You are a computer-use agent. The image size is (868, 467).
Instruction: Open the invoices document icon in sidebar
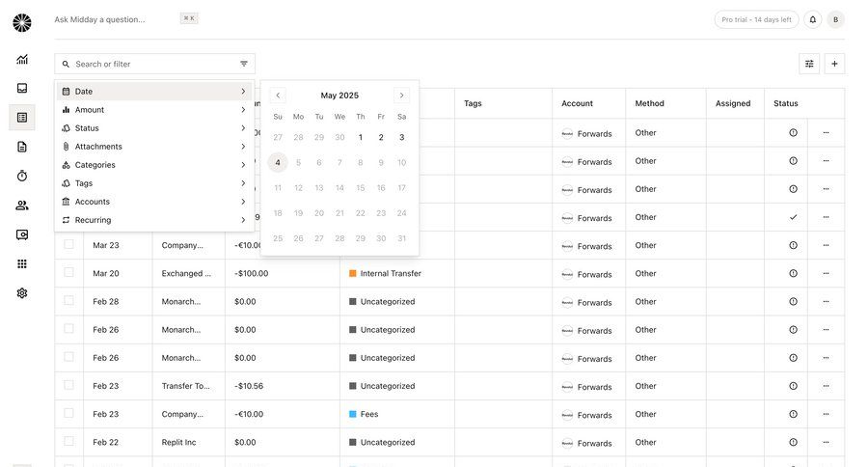coord(22,147)
